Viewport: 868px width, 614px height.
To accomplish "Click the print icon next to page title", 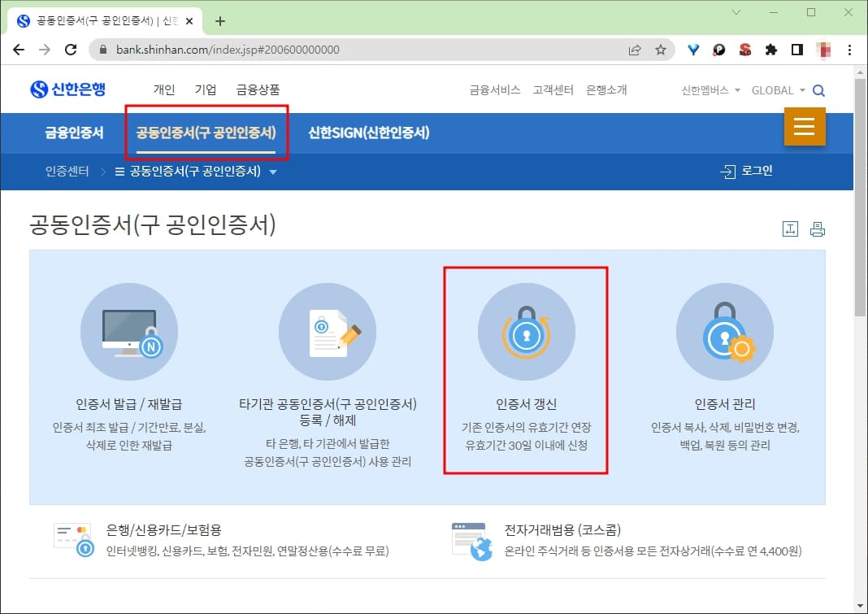I will pyautogui.click(x=818, y=229).
